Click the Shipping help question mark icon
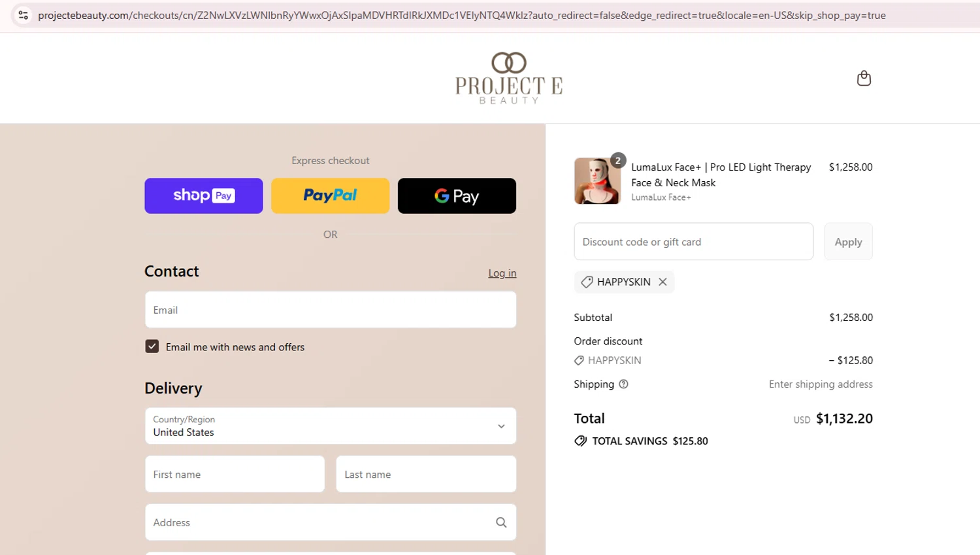 [623, 384]
